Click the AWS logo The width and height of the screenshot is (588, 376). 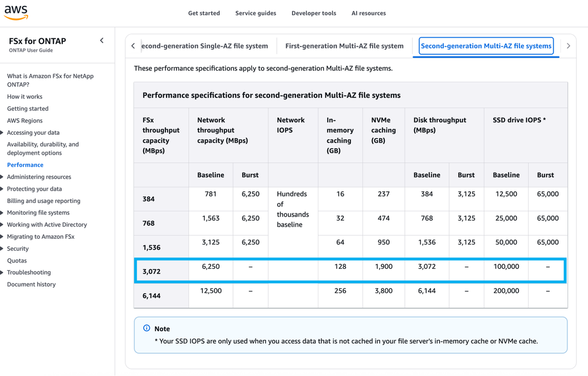pos(16,13)
